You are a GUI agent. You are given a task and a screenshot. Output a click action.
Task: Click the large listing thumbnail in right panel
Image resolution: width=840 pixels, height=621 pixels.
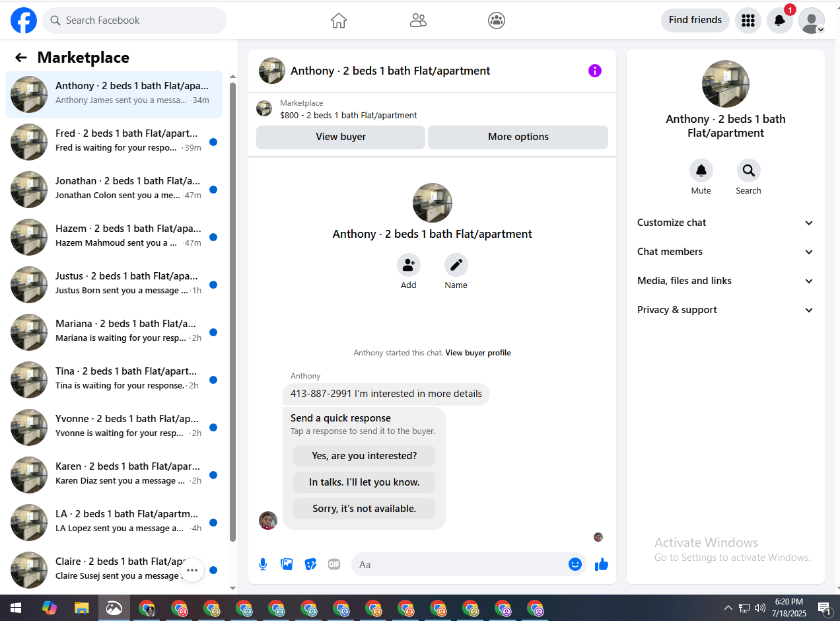coord(726,84)
